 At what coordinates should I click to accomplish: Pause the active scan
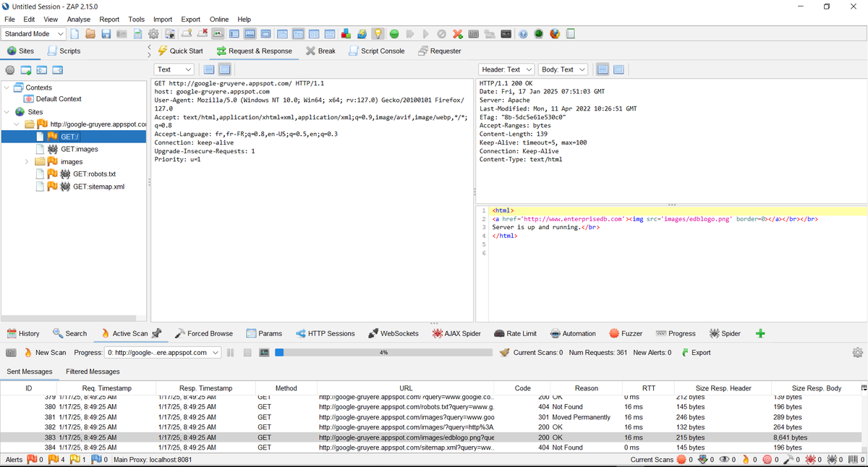point(231,353)
